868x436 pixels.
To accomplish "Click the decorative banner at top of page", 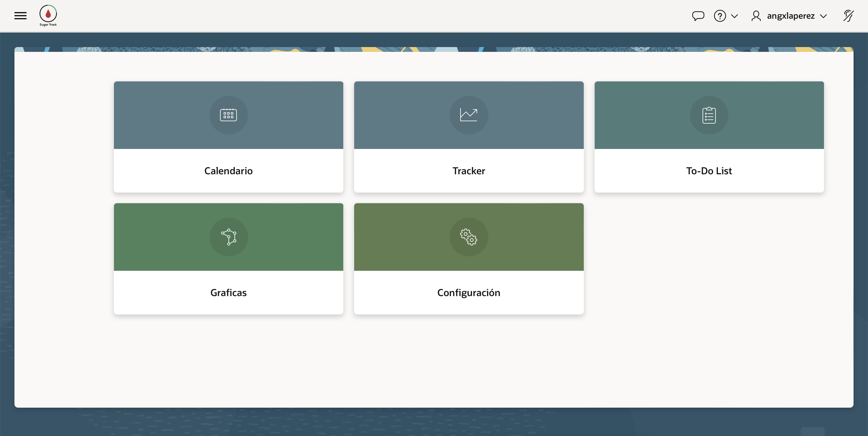I will [x=434, y=49].
